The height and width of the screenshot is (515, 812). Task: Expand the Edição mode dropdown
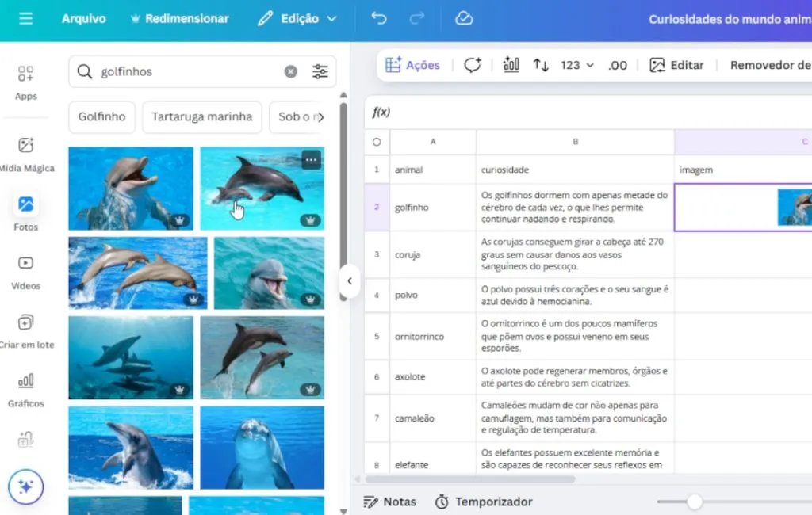tap(297, 18)
